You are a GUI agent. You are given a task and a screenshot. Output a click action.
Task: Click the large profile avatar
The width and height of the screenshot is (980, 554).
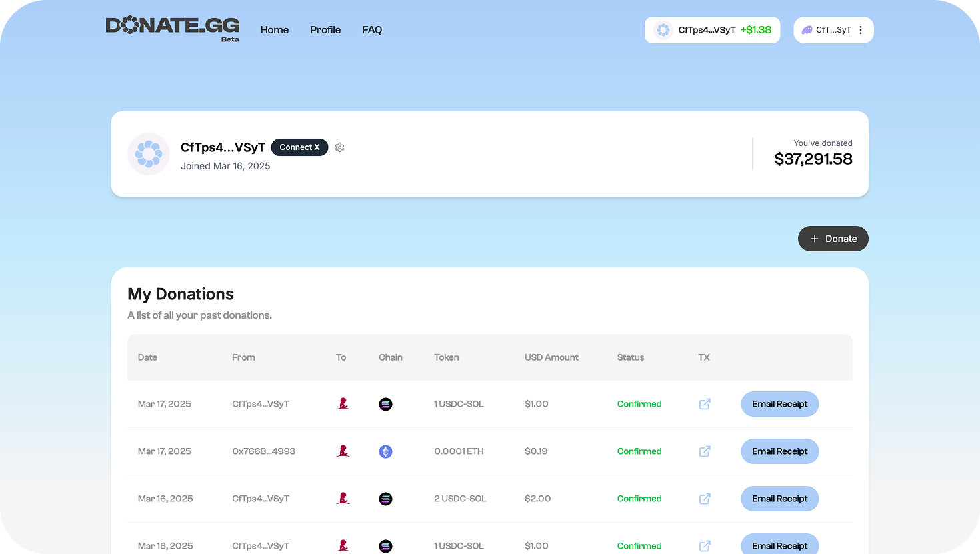[149, 154]
